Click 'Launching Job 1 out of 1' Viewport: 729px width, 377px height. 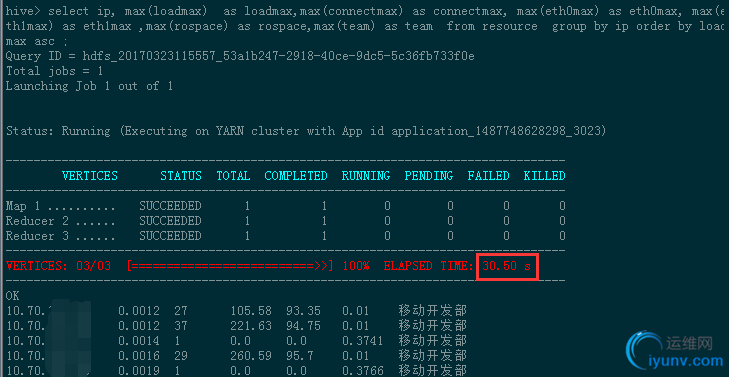[89, 86]
